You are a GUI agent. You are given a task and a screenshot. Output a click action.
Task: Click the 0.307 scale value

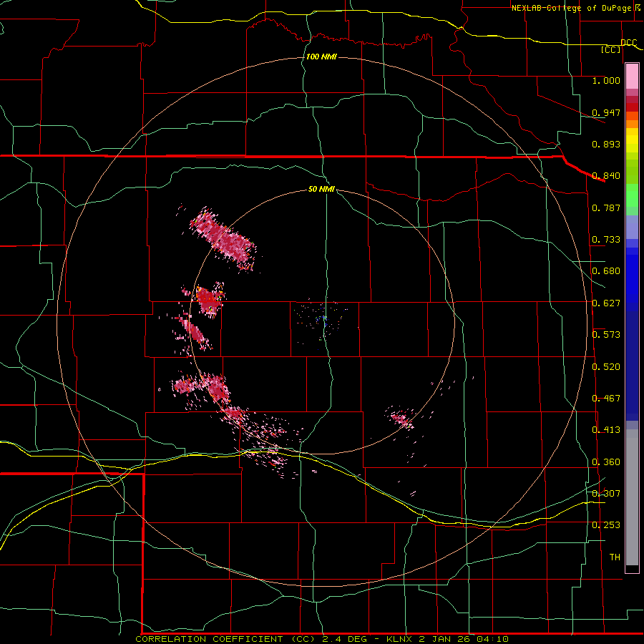coord(606,494)
